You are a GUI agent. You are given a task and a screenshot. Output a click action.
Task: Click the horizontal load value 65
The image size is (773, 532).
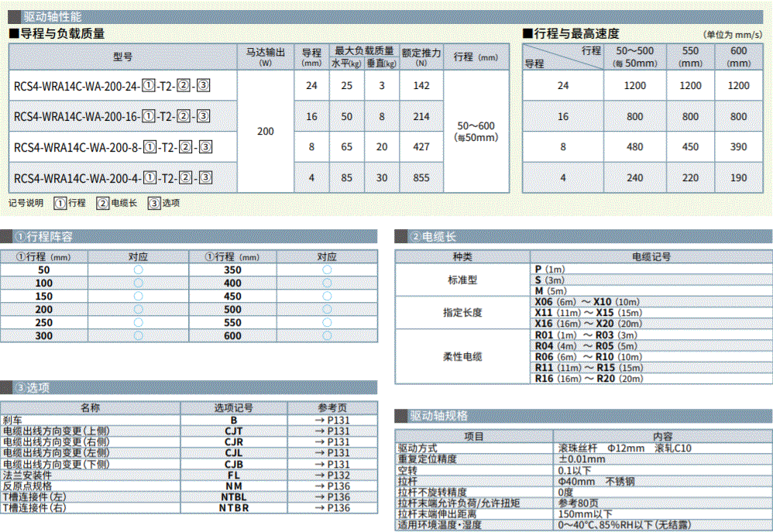[346, 147]
